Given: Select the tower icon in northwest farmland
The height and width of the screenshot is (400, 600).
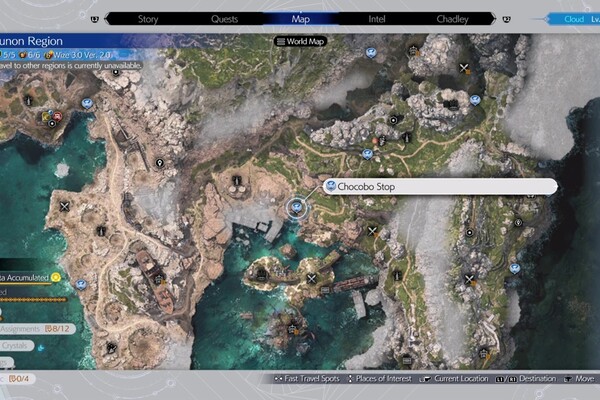Looking at the screenshot, I should point(28,101).
